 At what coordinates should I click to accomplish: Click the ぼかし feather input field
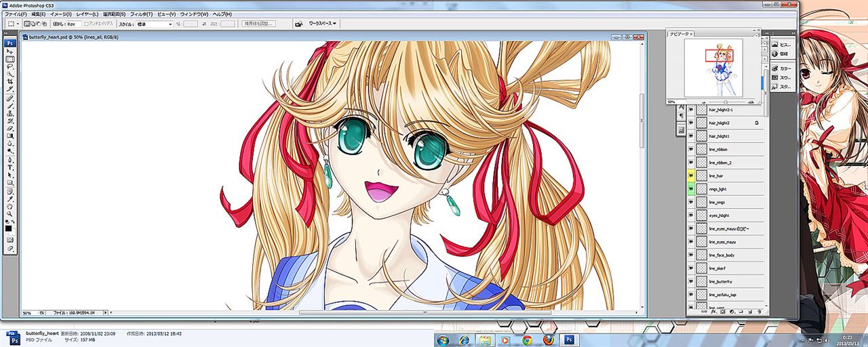point(74,24)
